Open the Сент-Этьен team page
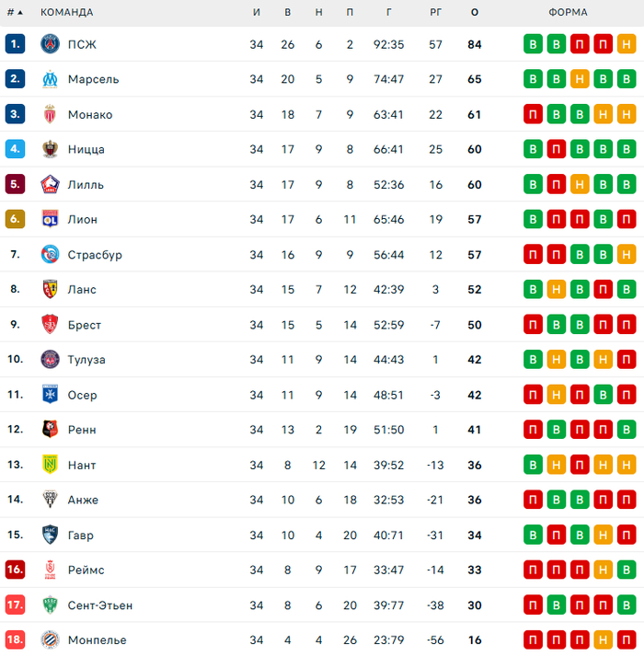This screenshot has width=644, height=657. [x=99, y=605]
